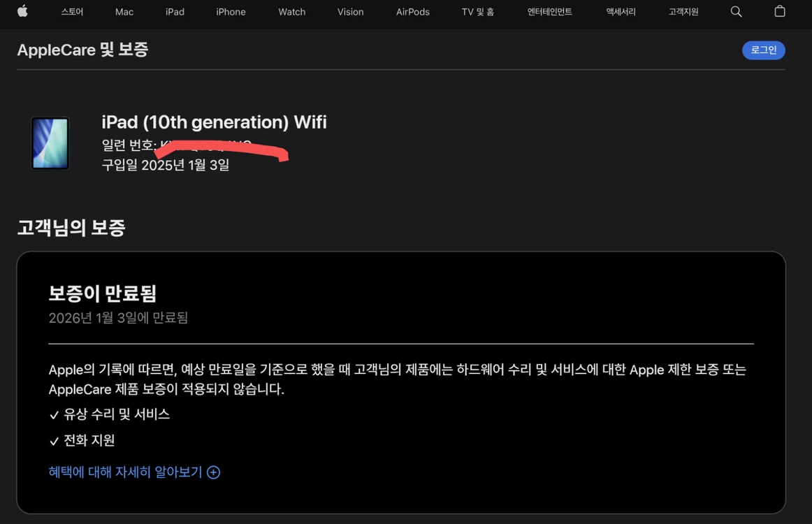Click the 로그인 button
This screenshot has height=524, width=812.
[x=763, y=50]
